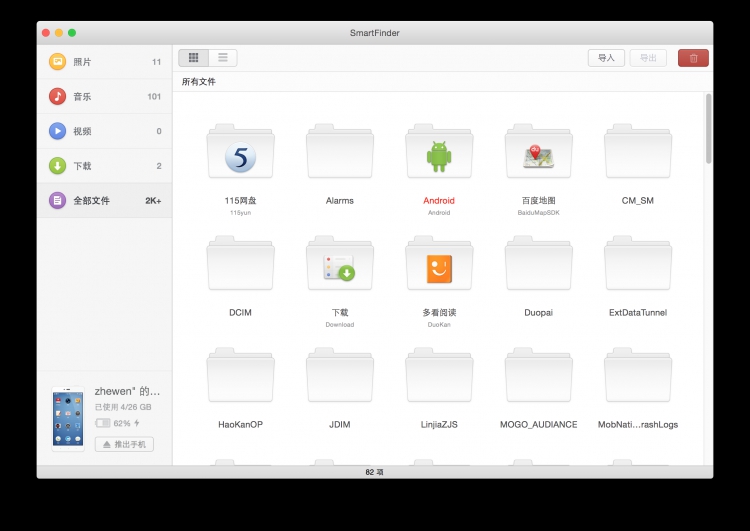The height and width of the screenshot is (531, 750).
Task: Click the zhewen device name
Action: [x=127, y=391]
